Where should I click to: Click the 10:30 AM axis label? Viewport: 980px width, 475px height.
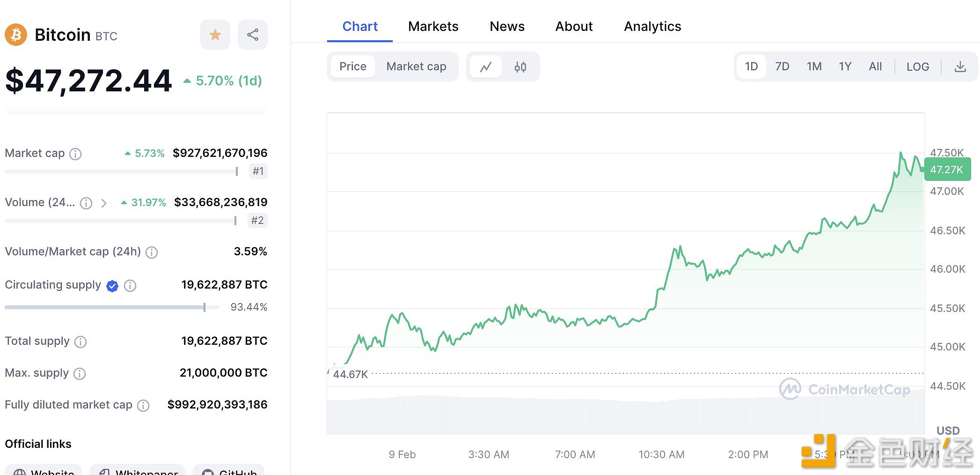coord(661,454)
